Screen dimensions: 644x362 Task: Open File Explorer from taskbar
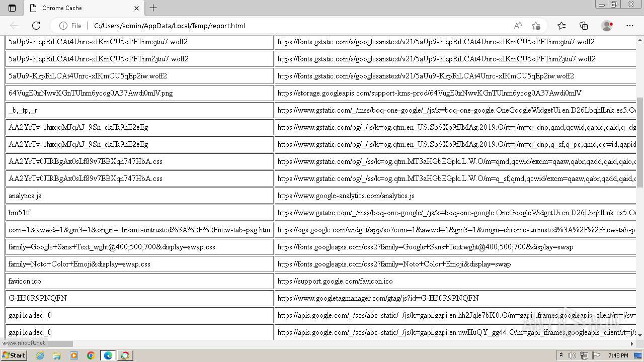57,355
